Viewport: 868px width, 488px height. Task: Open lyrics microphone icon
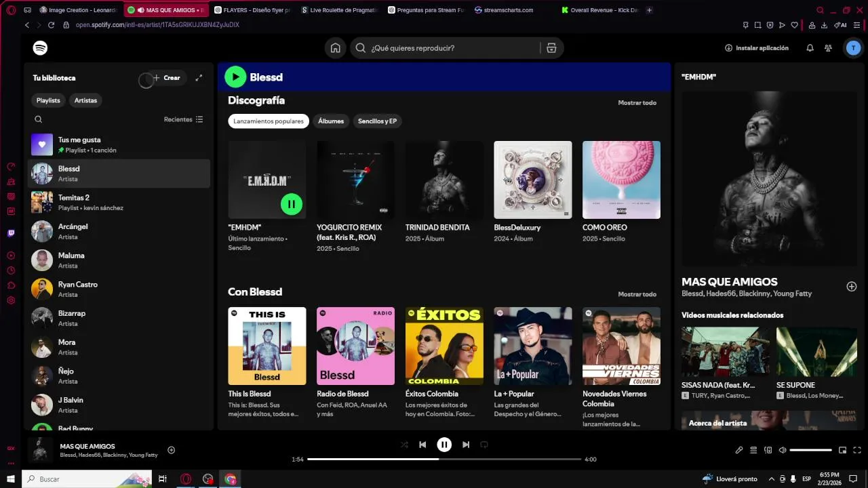pyautogui.click(x=739, y=450)
